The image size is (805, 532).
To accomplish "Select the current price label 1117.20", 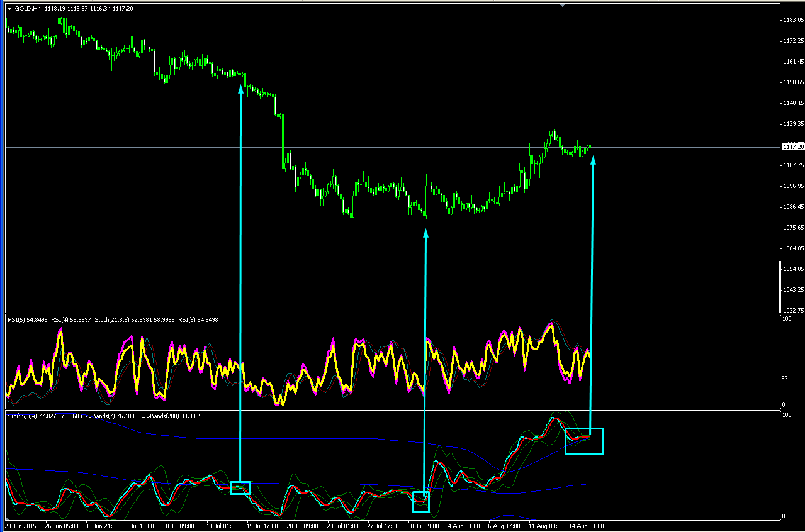I will (x=792, y=147).
